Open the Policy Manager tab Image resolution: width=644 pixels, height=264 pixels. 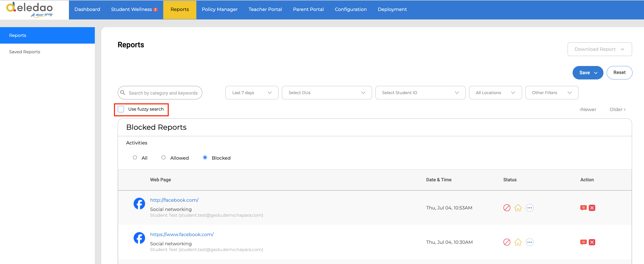tap(219, 9)
